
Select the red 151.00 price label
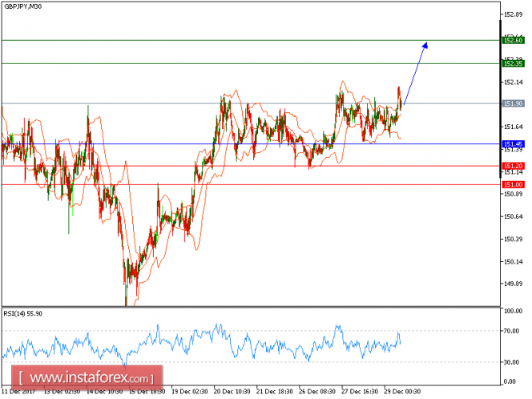click(x=513, y=184)
